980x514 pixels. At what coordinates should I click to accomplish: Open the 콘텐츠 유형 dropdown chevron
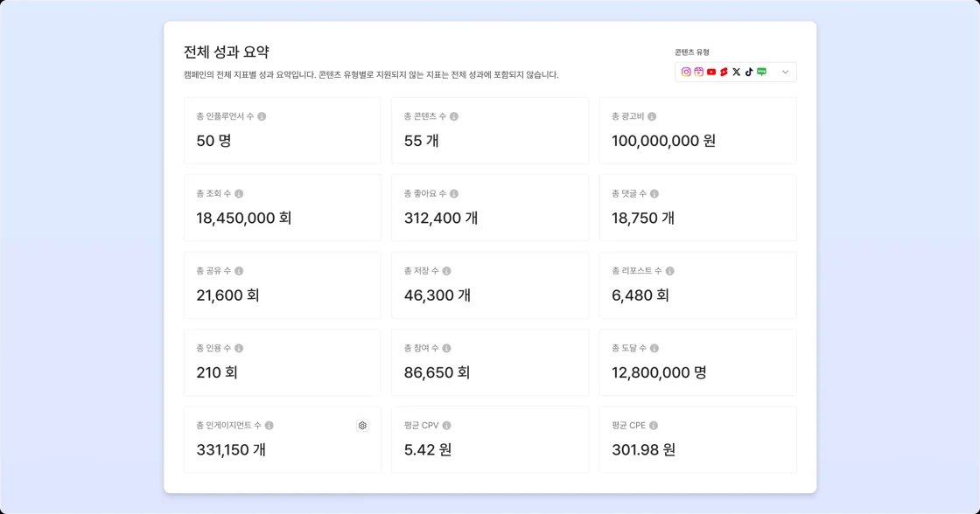click(x=785, y=72)
